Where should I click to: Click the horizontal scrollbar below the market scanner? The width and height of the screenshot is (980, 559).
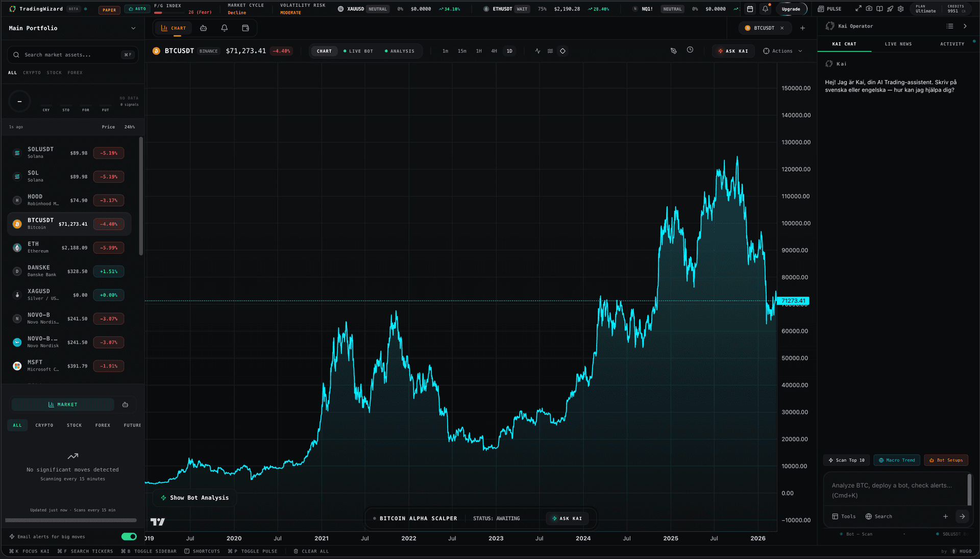point(71,520)
